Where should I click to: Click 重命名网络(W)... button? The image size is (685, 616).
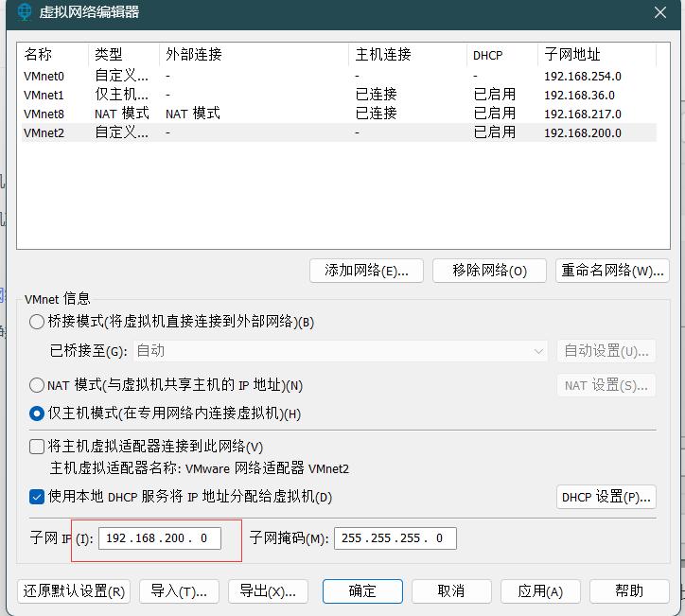pyautogui.click(x=612, y=271)
